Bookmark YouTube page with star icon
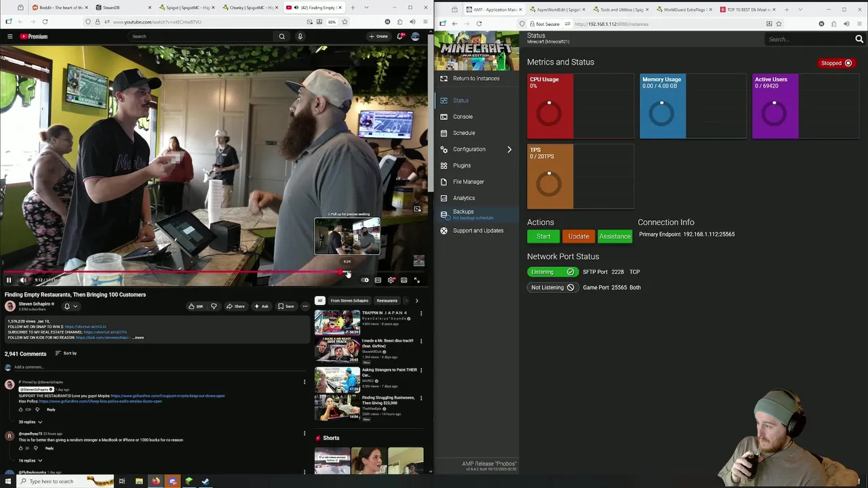This screenshot has width=868, height=488. (344, 22)
